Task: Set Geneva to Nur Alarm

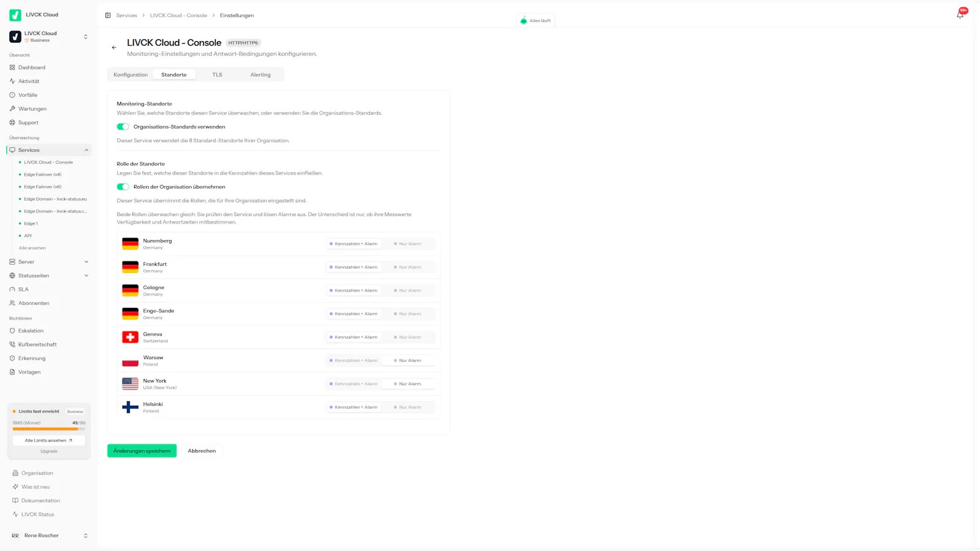Action: click(409, 337)
